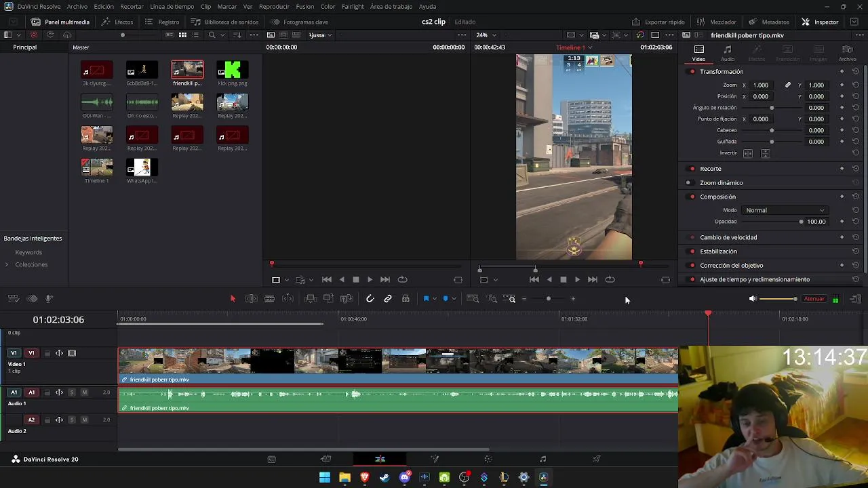This screenshot has width=868, height=488.
Task: Switch media pool to thumbnail grid view
Action: (182, 35)
